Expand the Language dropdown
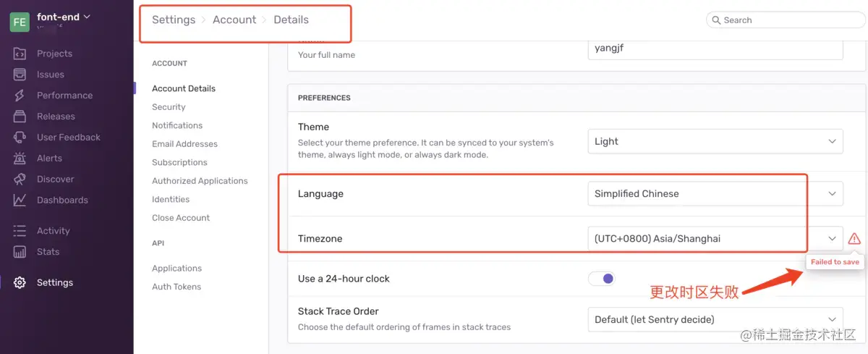Screen dimensions: 868x354 click(715, 194)
